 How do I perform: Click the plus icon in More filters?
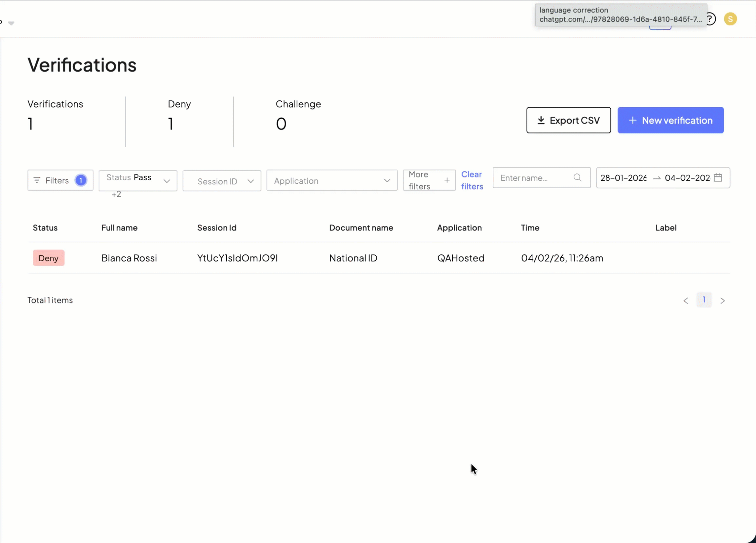pyautogui.click(x=447, y=180)
